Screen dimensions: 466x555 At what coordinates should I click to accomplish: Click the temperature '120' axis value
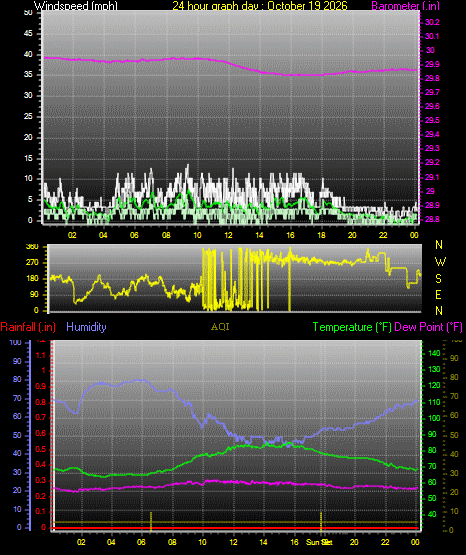[434, 385]
